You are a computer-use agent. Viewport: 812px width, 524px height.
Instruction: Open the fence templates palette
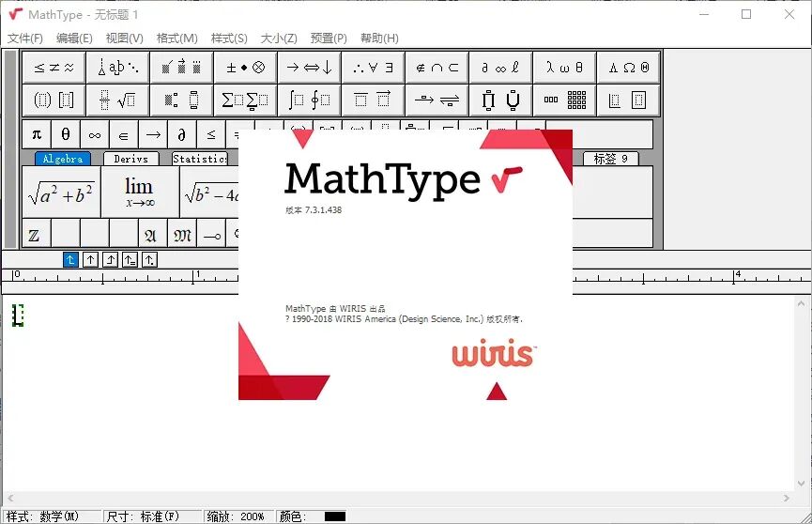pos(54,100)
